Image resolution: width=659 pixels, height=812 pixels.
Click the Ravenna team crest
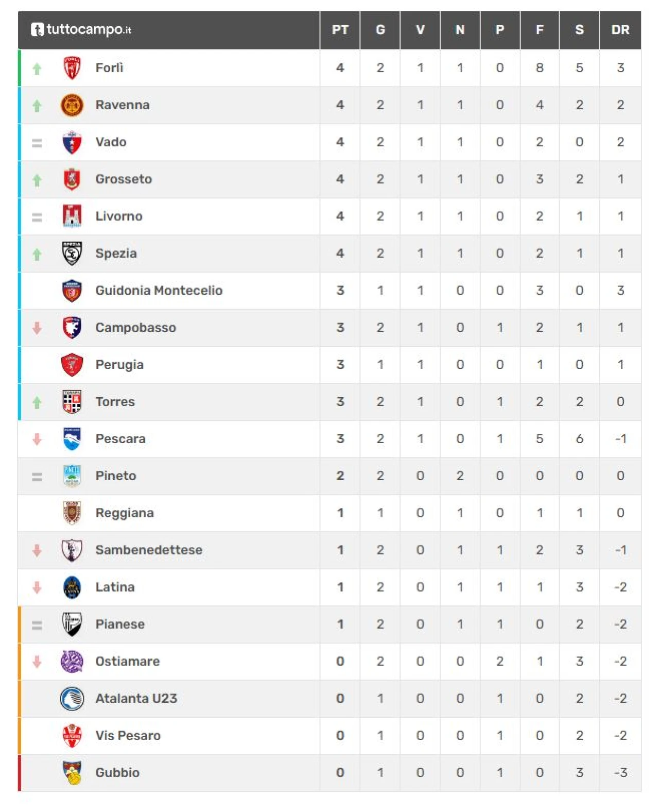[72, 105]
